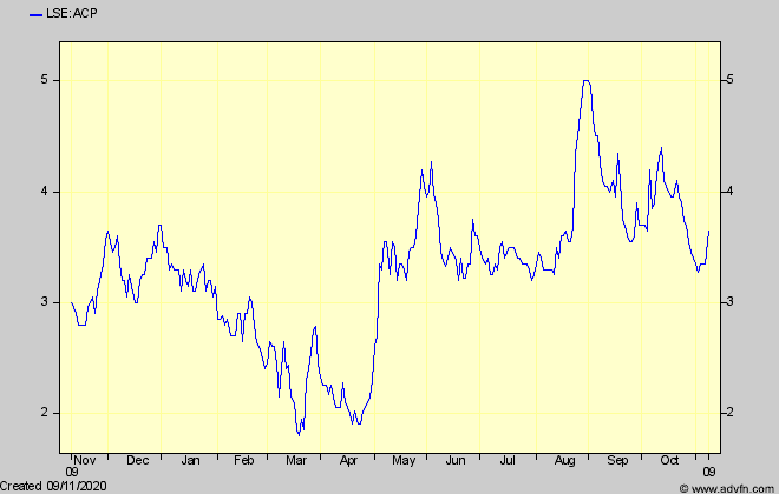Click the Mar month axis label

pyautogui.click(x=296, y=461)
